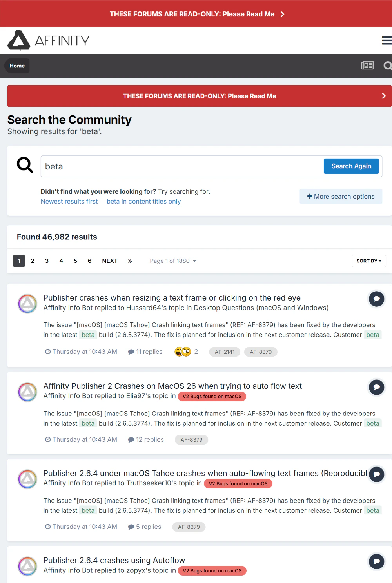The height and width of the screenshot is (583, 392).
Task: Open the hamburger navigation menu
Action: tap(387, 40)
